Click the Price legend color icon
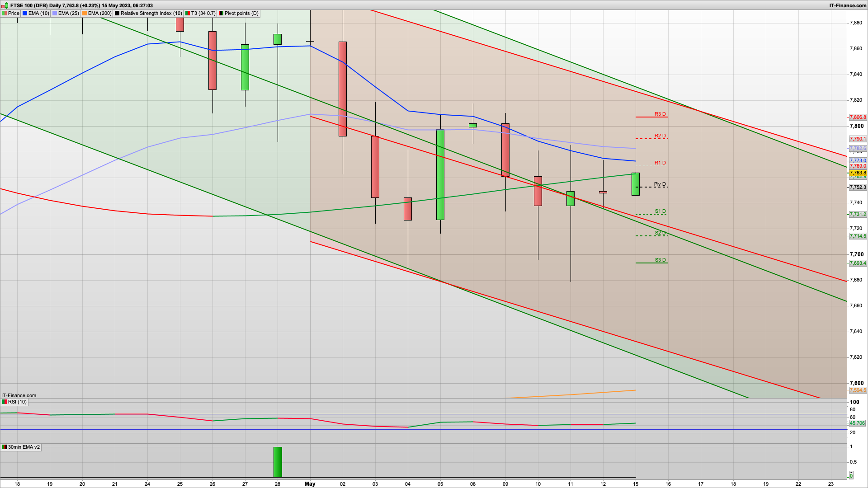 [x=5, y=13]
